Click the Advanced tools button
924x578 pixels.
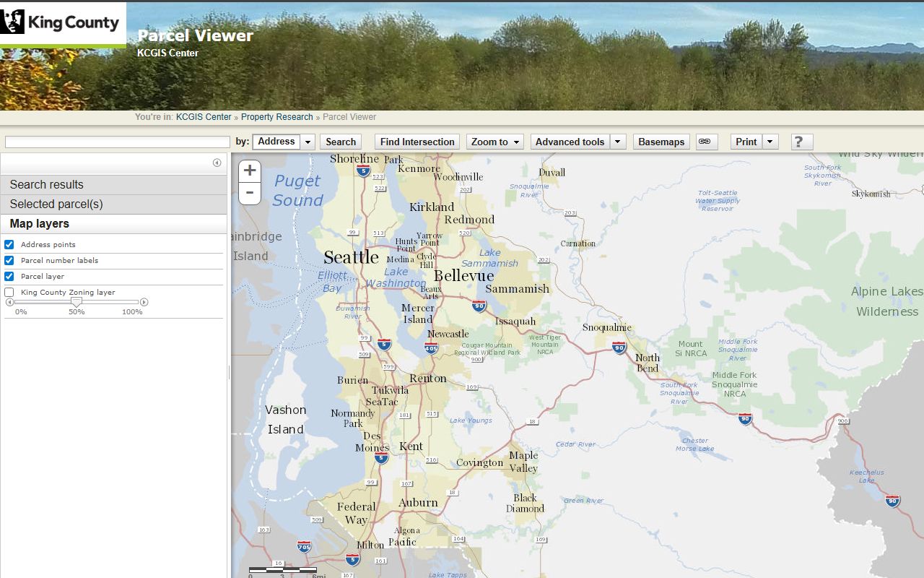click(570, 142)
